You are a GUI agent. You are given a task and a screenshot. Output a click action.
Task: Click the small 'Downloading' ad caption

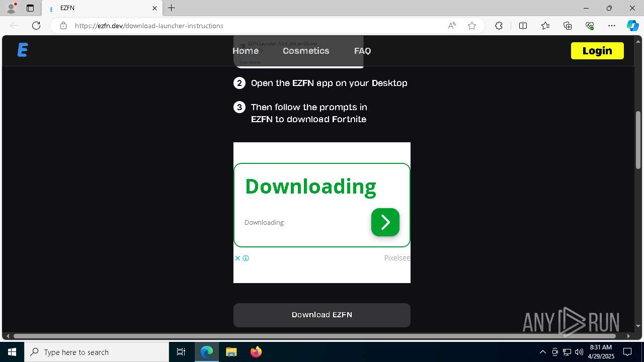264,222
